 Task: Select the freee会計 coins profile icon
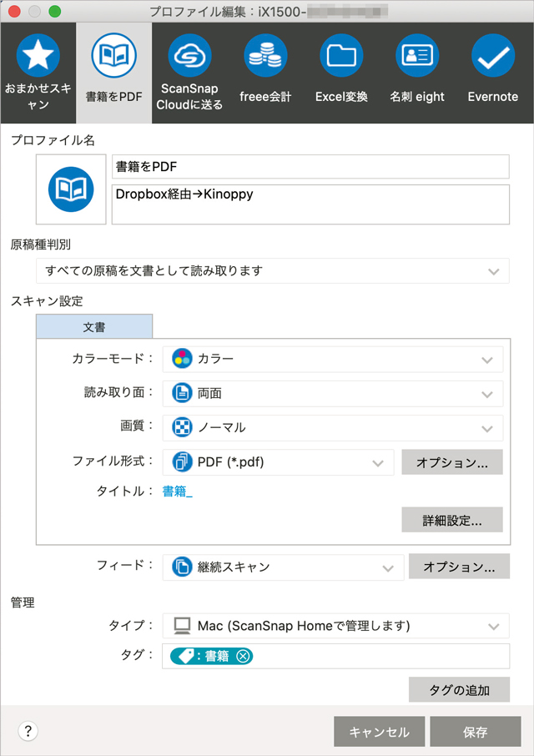coord(265,55)
